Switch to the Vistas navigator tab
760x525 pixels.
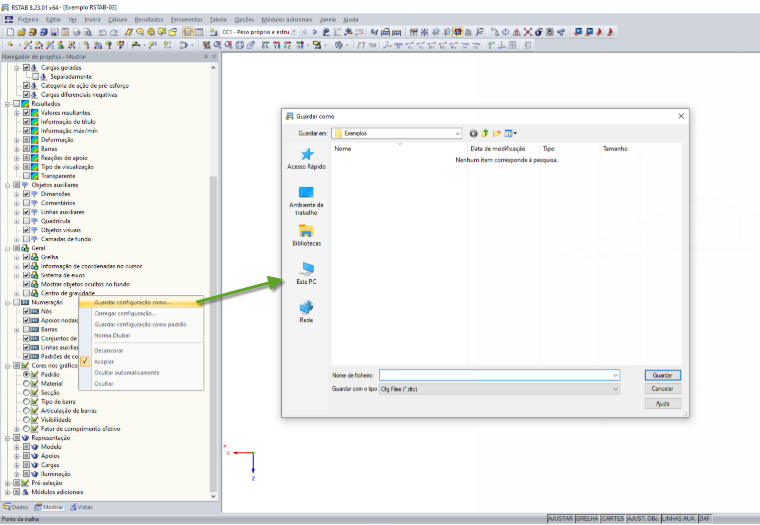point(81,507)
